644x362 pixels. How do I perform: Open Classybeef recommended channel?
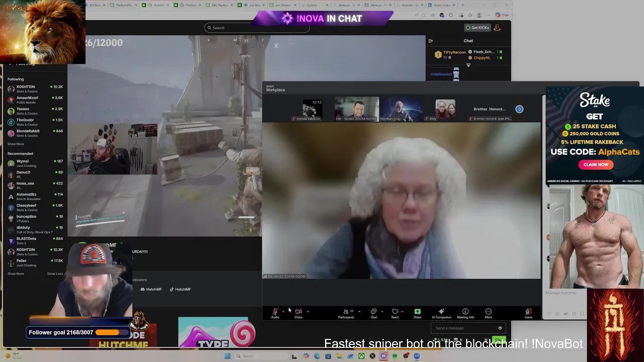[x=35, y=207]
